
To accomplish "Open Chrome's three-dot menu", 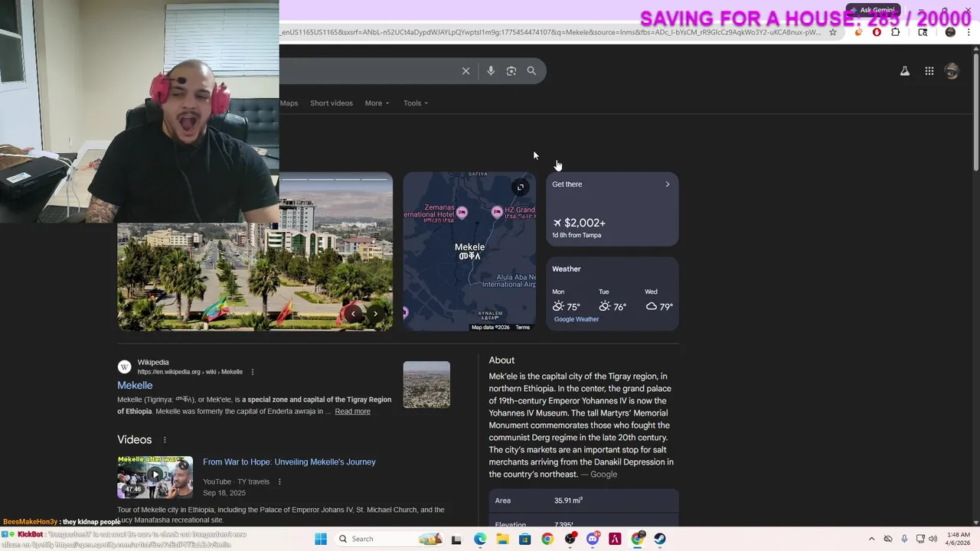I will [x=969, y=32].
